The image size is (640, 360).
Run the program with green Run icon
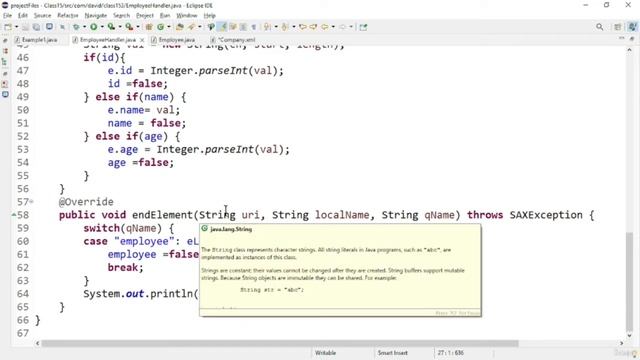coord(93,27)
